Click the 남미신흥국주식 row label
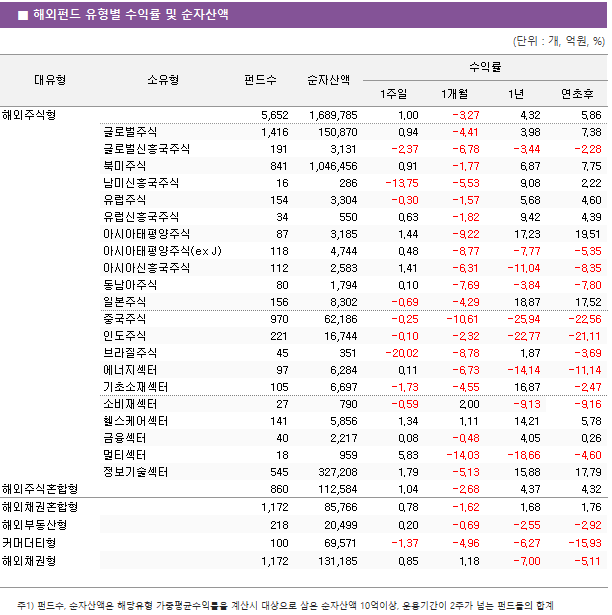Viewport: 612px width, 615px height. click(141, 183)
